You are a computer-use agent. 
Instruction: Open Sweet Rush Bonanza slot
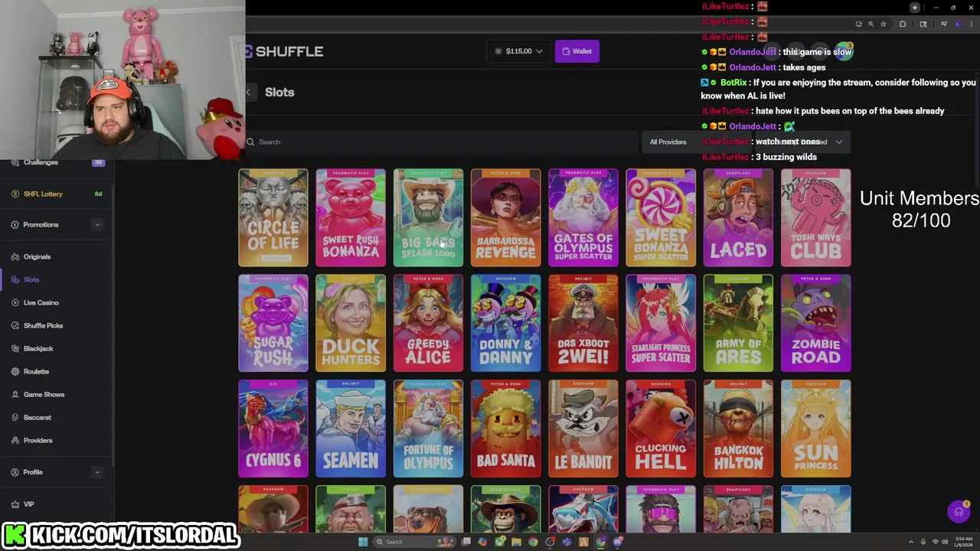pos(351,218)
